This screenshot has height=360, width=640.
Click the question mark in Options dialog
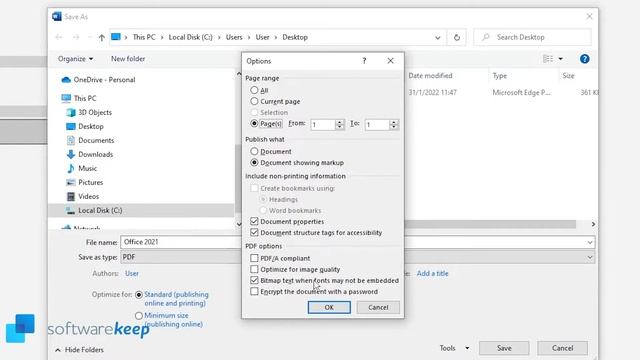click(364, 61)
